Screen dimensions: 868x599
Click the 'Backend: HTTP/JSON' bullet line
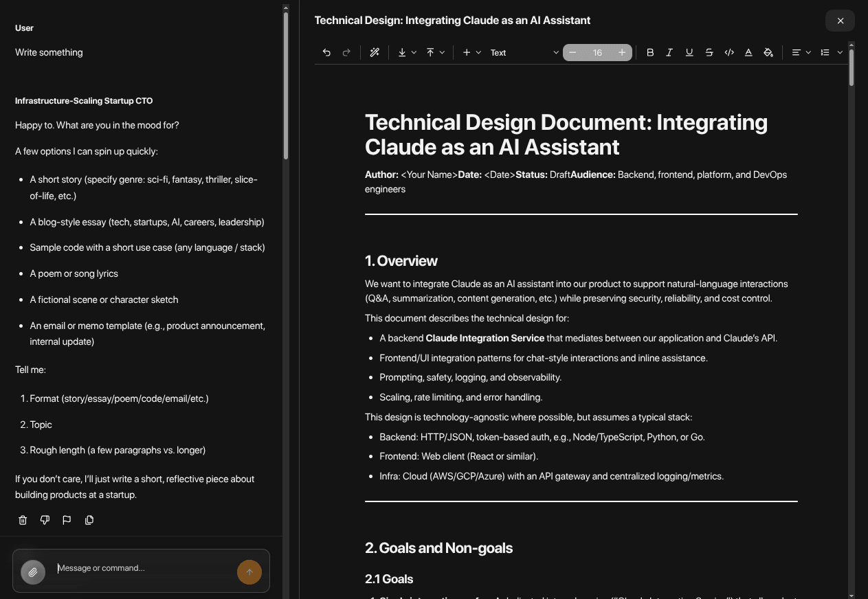(542, 437)
